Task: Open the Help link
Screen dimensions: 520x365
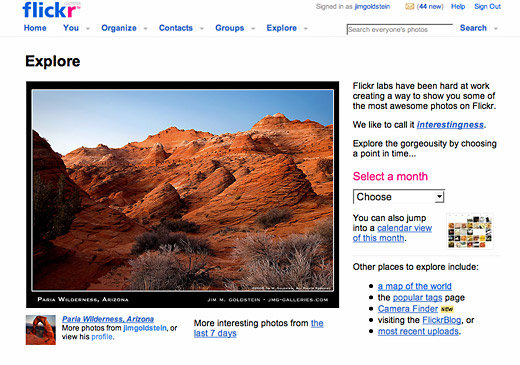Action: (x=458, y=6)
